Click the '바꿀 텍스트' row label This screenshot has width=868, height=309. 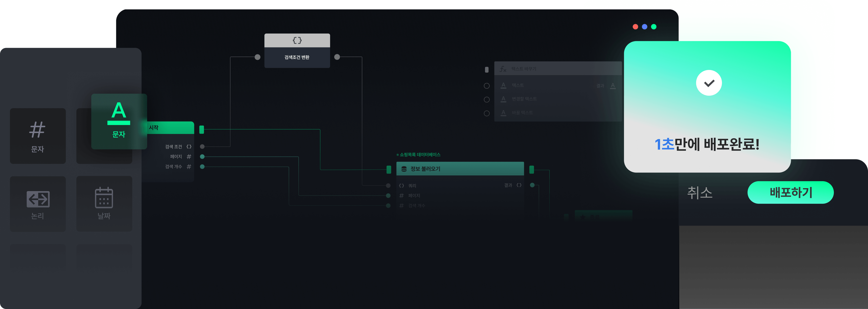522,113
